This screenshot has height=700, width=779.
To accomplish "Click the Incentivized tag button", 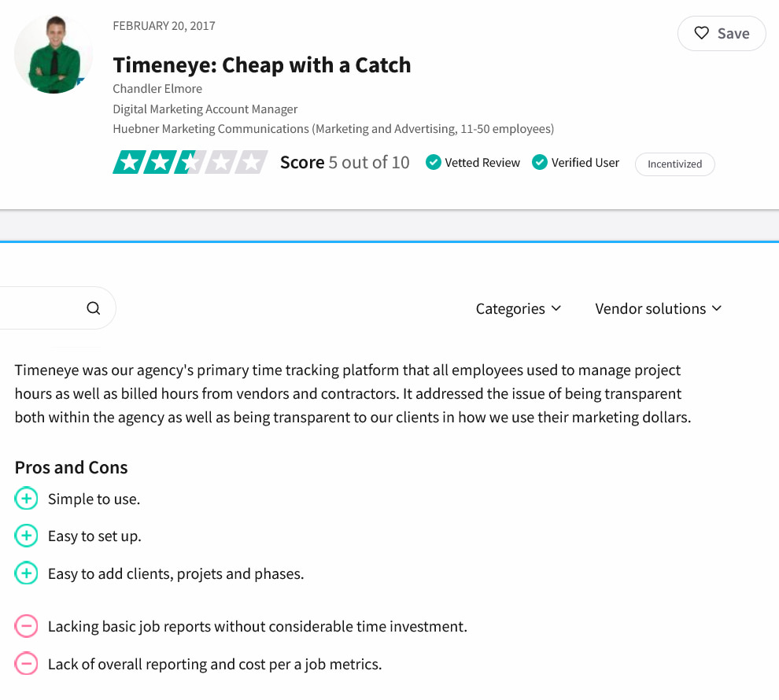I will pyautogui.click(x=674, y=164).
